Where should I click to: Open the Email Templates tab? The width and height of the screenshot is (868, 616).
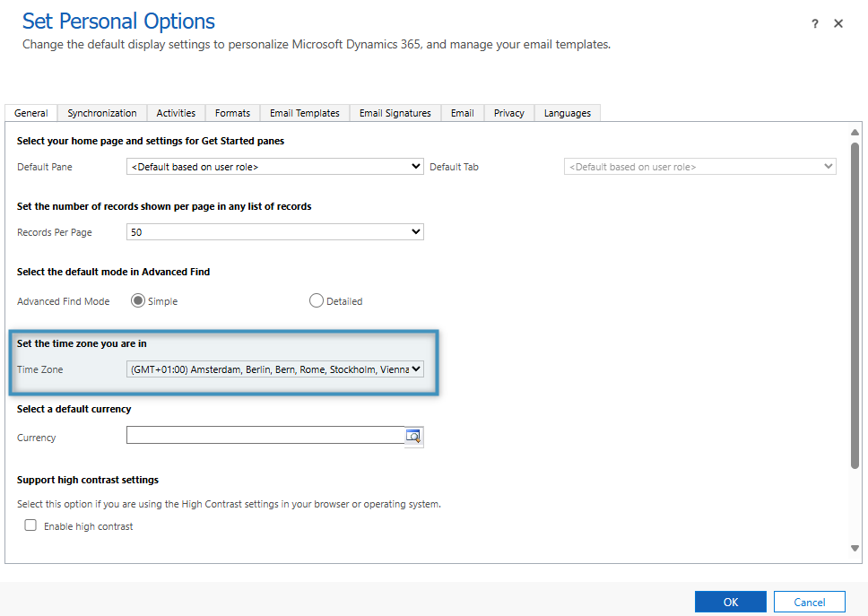305,113
